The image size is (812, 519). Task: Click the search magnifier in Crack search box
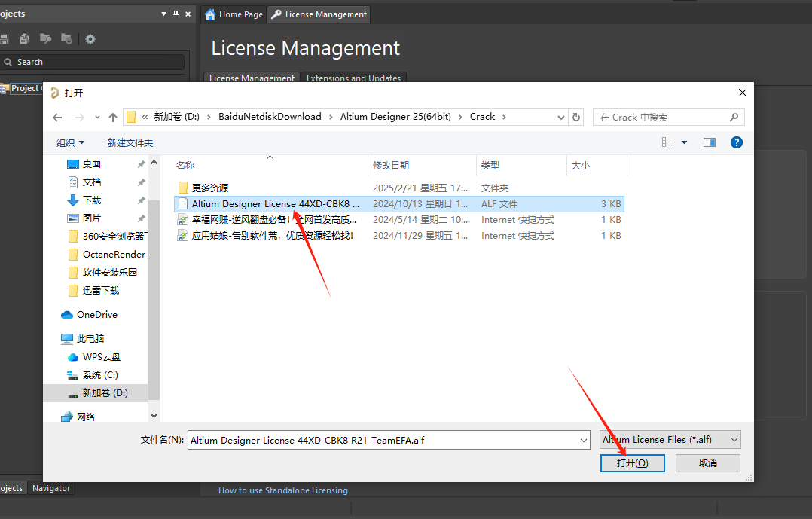point(734,117)
